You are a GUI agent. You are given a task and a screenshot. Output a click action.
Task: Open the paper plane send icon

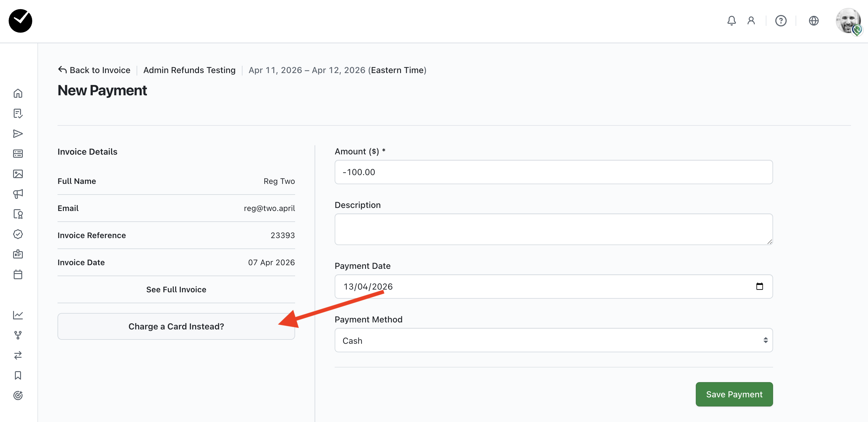(x=18, y=134)
